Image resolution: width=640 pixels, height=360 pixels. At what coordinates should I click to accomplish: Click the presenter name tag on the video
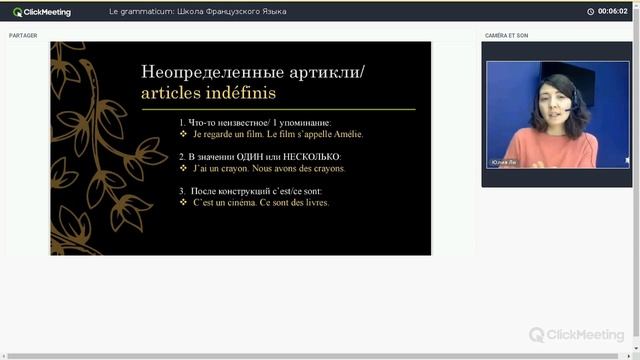(504, 162)
